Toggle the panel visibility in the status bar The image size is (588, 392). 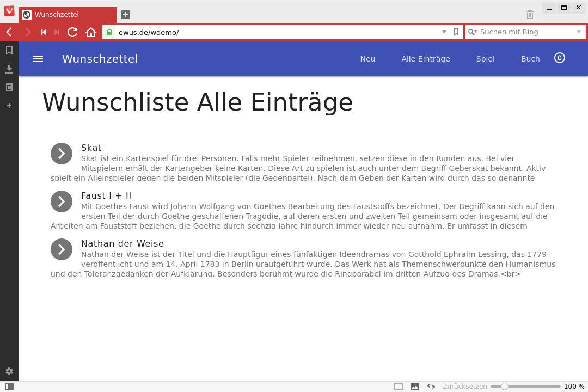(9, 387)
